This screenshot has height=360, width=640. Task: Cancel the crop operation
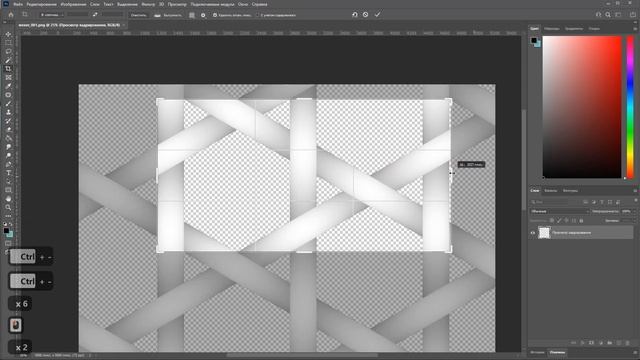[366, 15]
